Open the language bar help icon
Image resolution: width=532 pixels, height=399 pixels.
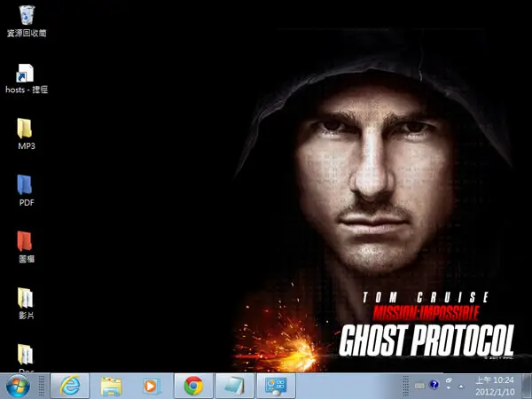click(434, 385)
